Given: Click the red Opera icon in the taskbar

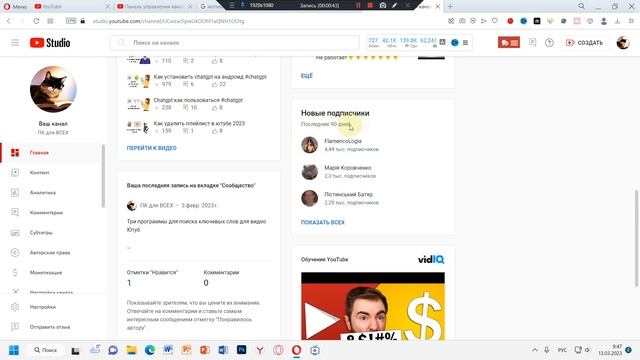Looking at the screenshot, I should (x=297, y=350).
